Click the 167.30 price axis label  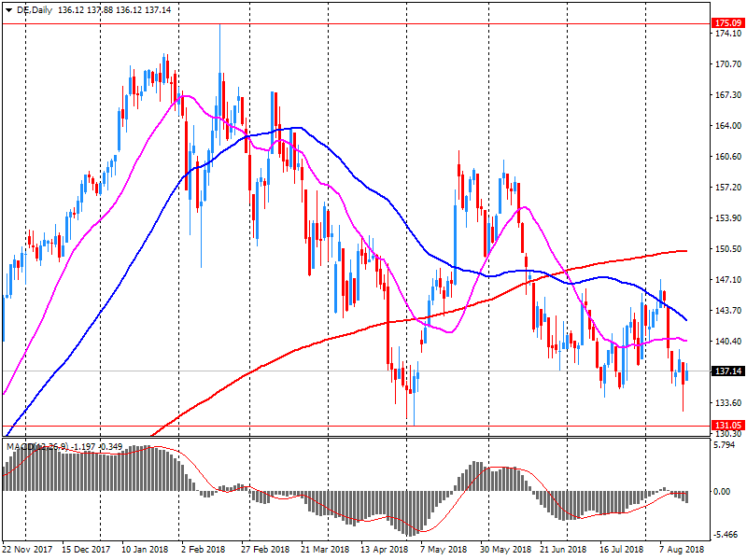pyautogui.click(x=728, y=95)
